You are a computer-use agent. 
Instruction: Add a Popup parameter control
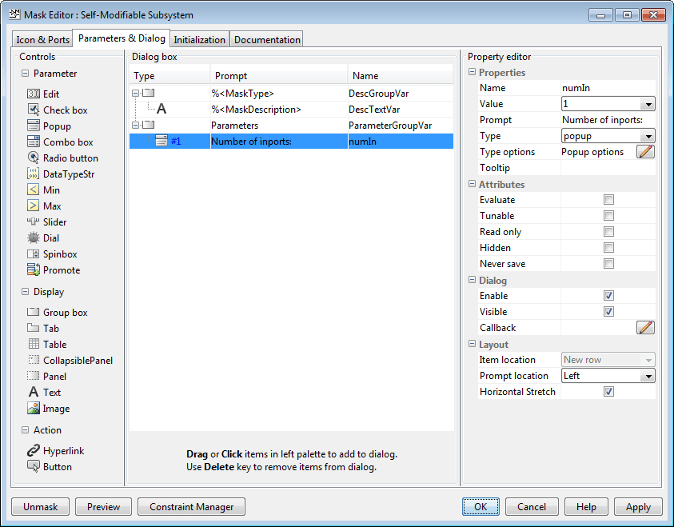pos(49,126)
